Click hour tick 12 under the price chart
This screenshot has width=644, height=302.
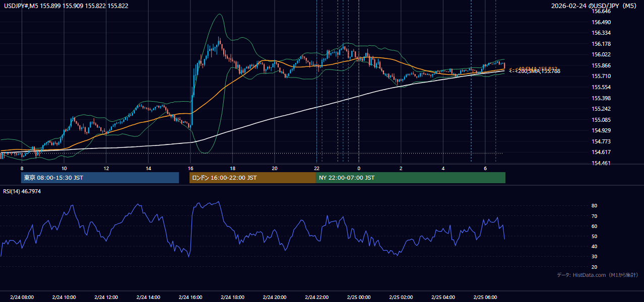coord(106,168)
